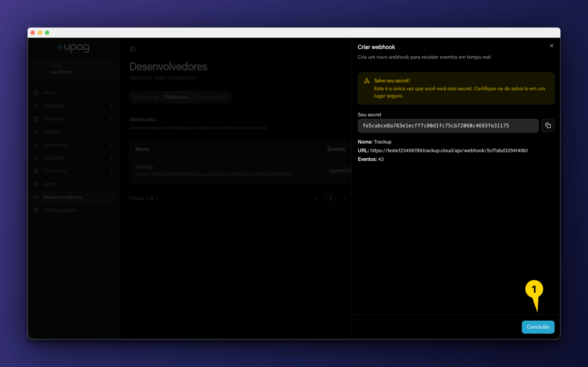Image resolution: width=588 pixels, height=367 pixels.
Task: Click the Concluído button
Action: [x=538, y=327]
